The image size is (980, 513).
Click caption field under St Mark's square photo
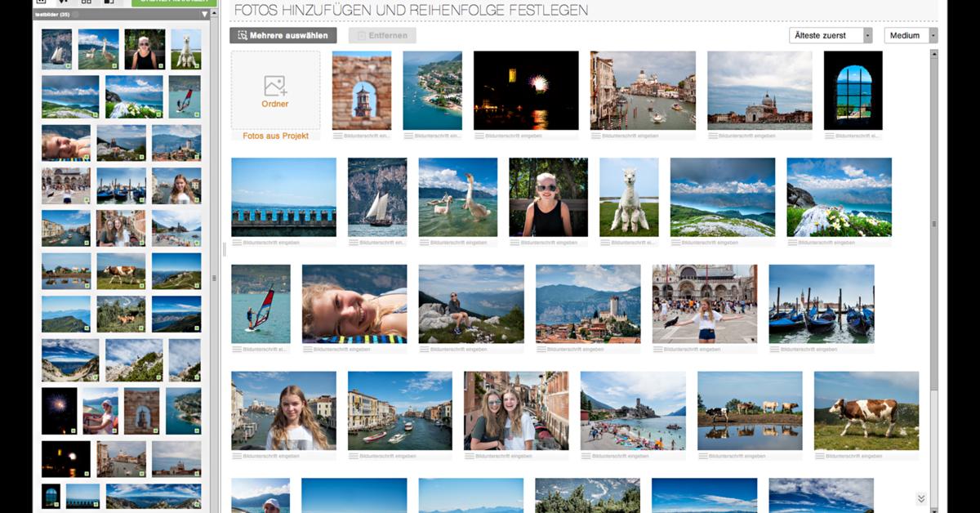710,349
